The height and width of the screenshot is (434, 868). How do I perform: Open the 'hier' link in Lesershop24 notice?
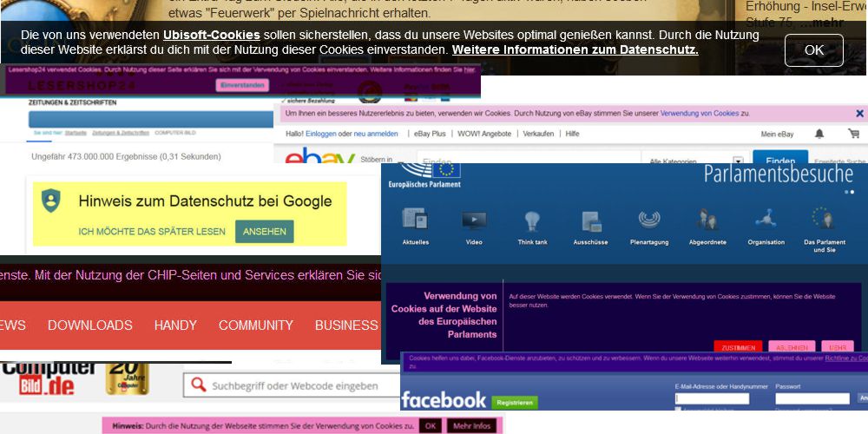470,70
